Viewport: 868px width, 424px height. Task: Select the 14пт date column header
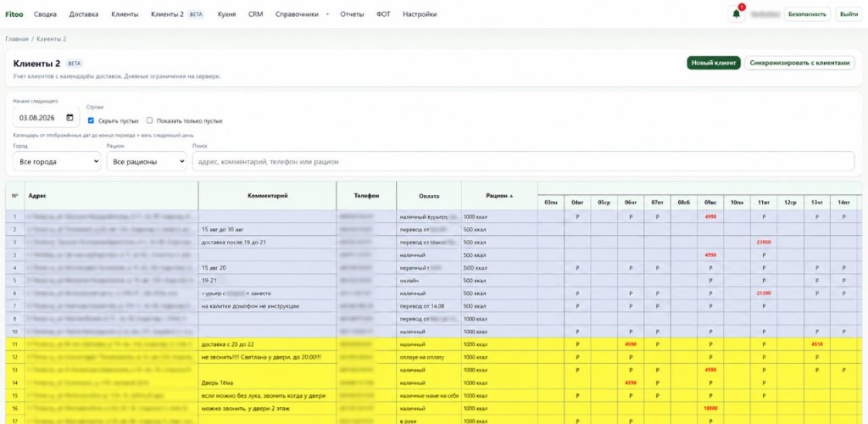[843, 204]
